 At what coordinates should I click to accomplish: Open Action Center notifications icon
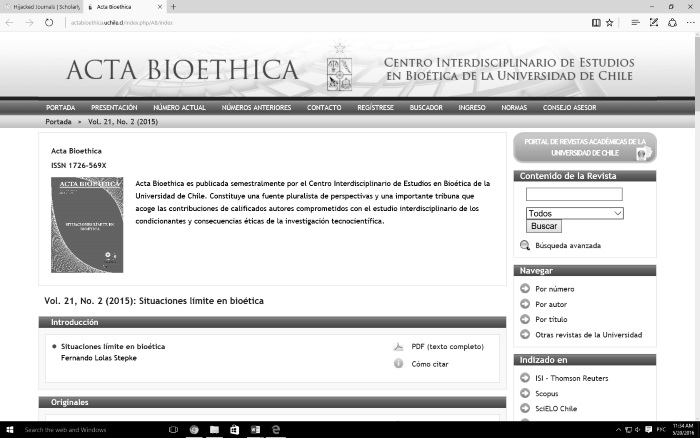click(x=649, y=430)
